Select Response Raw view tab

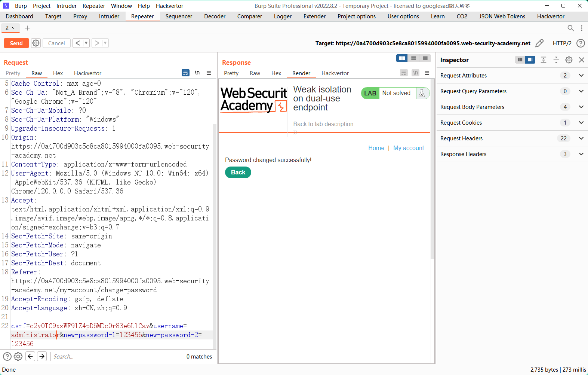click(x=255, y=73)
